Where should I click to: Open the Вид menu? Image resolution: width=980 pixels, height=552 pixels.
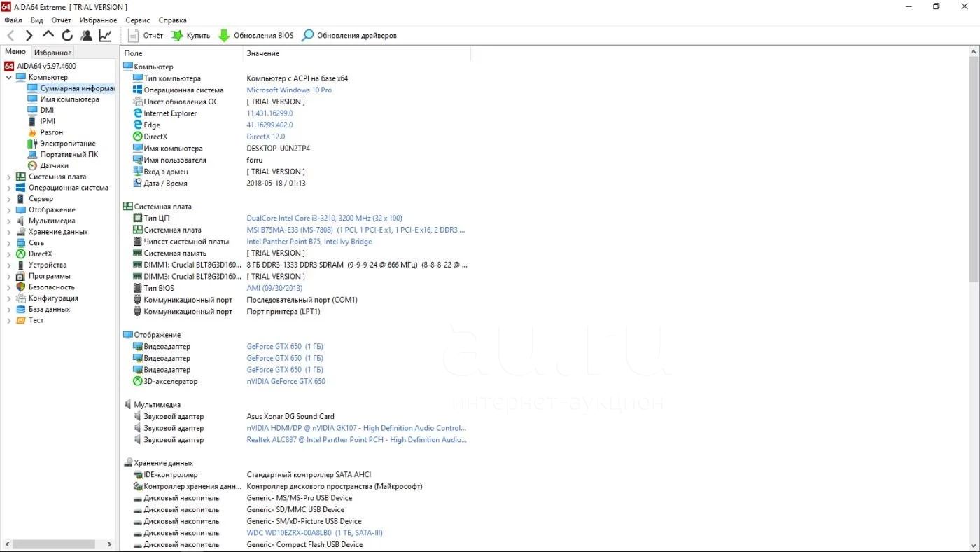[36, 20]
